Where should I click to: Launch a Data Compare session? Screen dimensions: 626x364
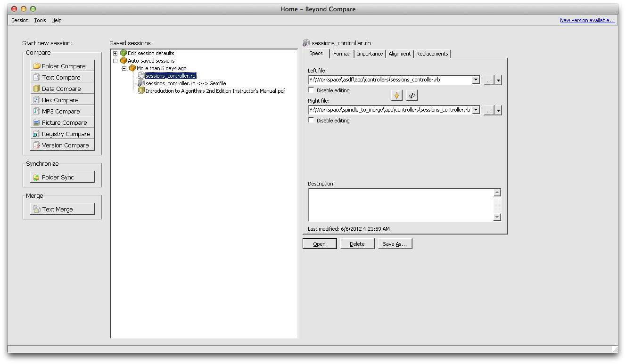62,88
